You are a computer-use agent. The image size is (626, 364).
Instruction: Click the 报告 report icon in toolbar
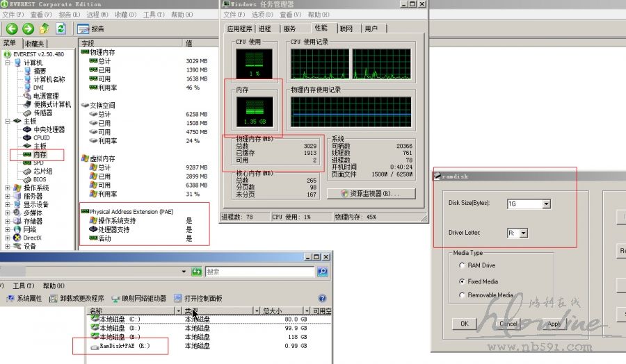point(83,28)
